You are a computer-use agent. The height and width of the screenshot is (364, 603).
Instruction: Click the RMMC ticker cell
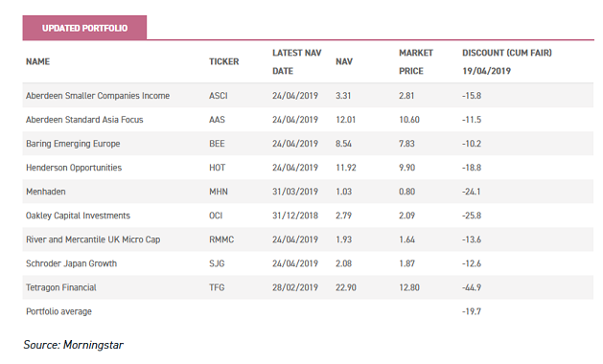pyautogui.click(x=221, y=239)
